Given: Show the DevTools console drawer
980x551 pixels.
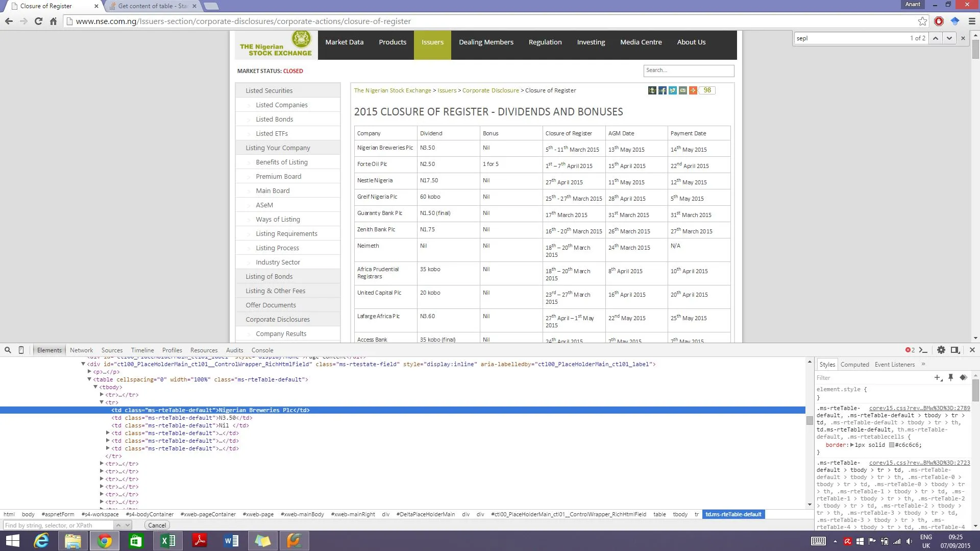Looking at the screenshot, I should coord(923,350).
